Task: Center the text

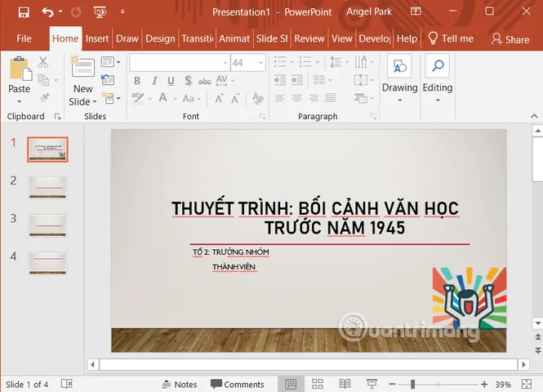Action: [296, 98]
